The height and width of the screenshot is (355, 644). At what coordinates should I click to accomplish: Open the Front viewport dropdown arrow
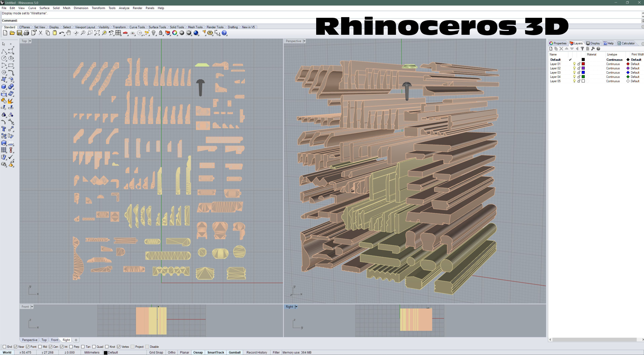32,307
